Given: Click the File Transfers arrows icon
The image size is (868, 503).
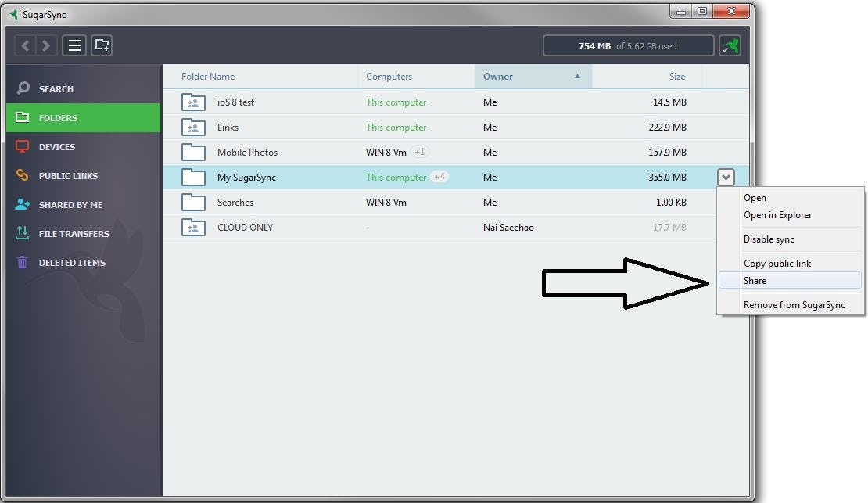Looking at the screenshot, I should click(x=22, y=232).
